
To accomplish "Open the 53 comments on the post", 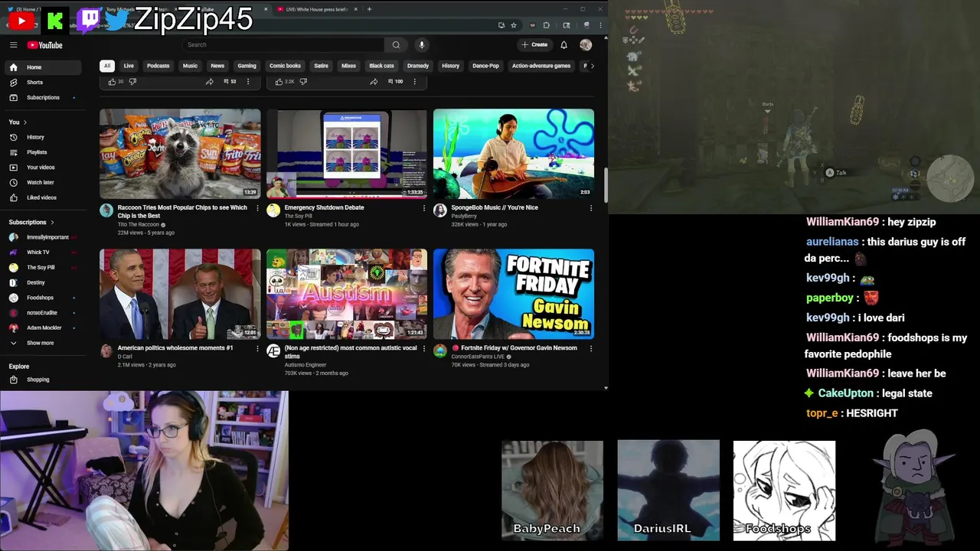I will (230, 81).
